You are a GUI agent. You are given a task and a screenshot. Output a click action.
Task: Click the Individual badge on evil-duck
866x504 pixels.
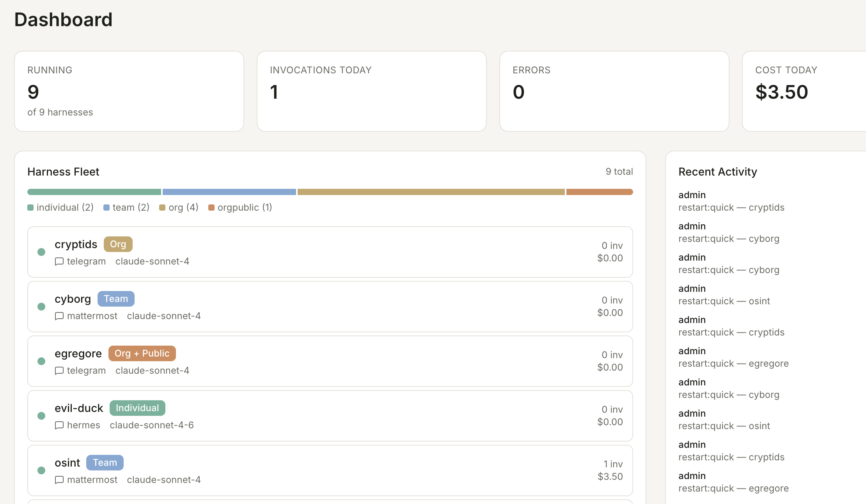pyautogui.click(x=137, y=408)
